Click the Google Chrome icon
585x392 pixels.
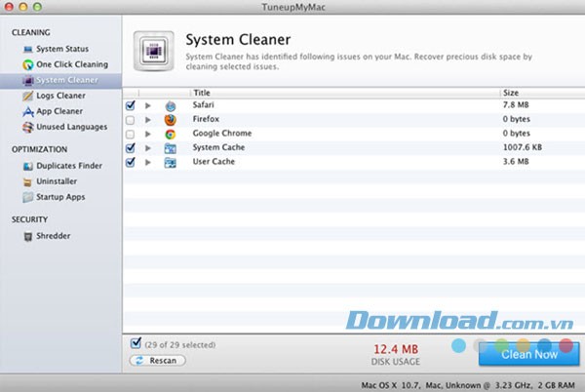pyautogui.click(x=171, y=135)
